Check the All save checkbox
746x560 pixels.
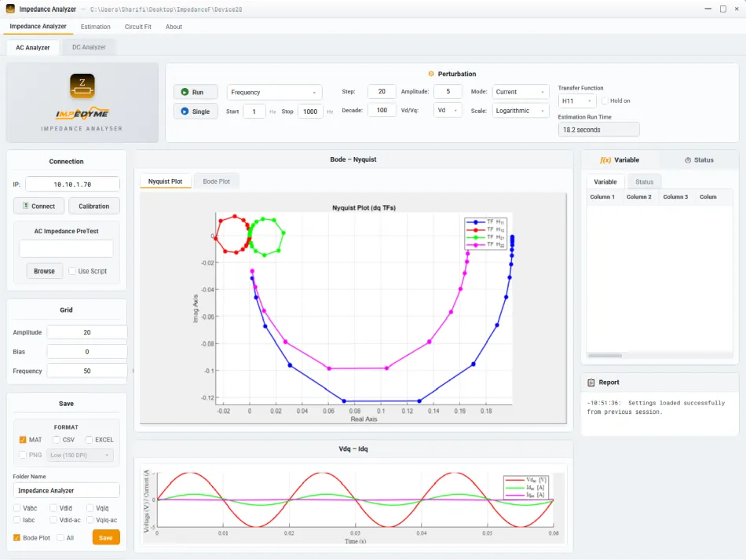coord(60,538)
